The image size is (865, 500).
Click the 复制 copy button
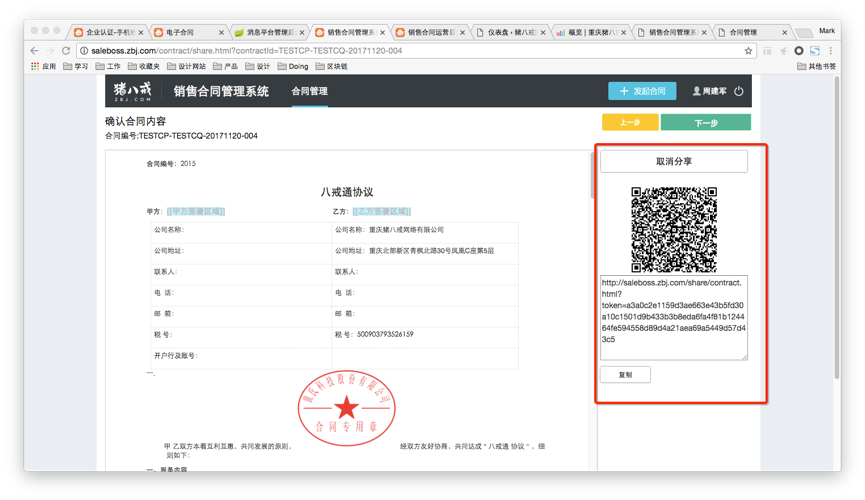[x=625, y=375]
